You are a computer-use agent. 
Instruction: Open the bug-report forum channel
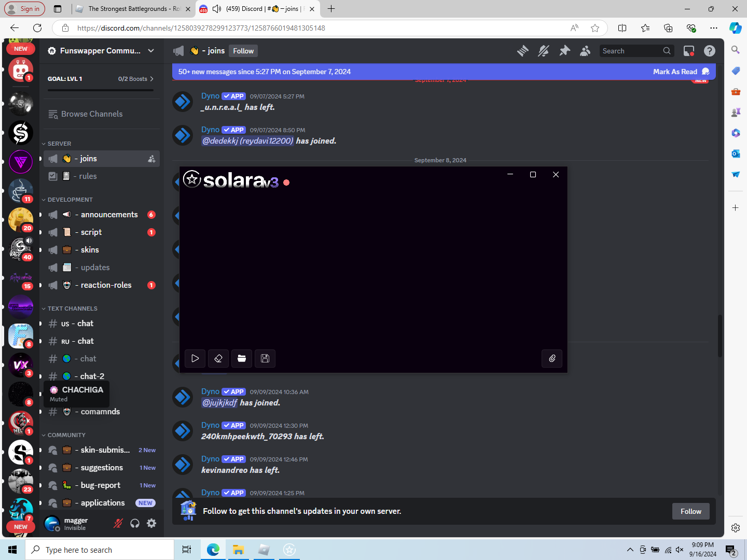(x=102, y=485)
